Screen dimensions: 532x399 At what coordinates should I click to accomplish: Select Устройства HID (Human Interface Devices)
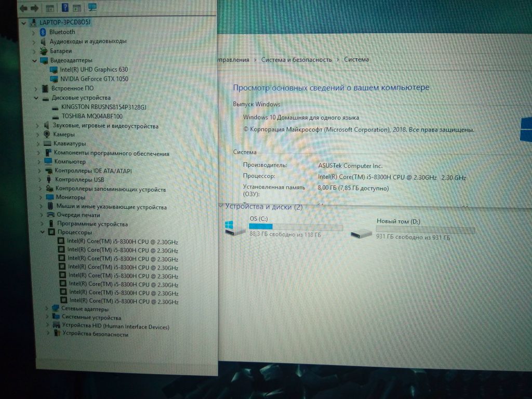[x=116, y=326]
